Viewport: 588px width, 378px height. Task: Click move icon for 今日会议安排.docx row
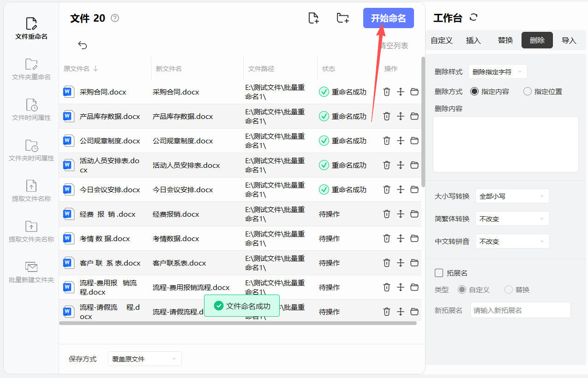pos(401,189)
